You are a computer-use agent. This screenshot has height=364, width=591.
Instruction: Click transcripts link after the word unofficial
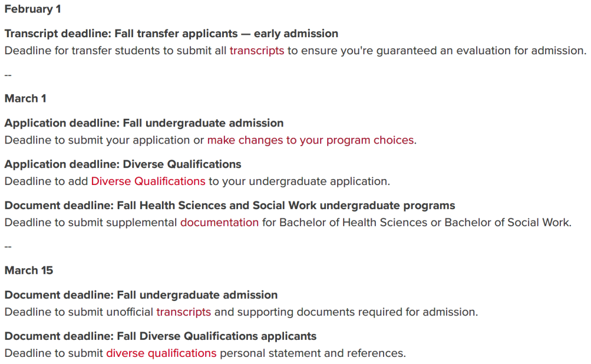click(183, 312)
